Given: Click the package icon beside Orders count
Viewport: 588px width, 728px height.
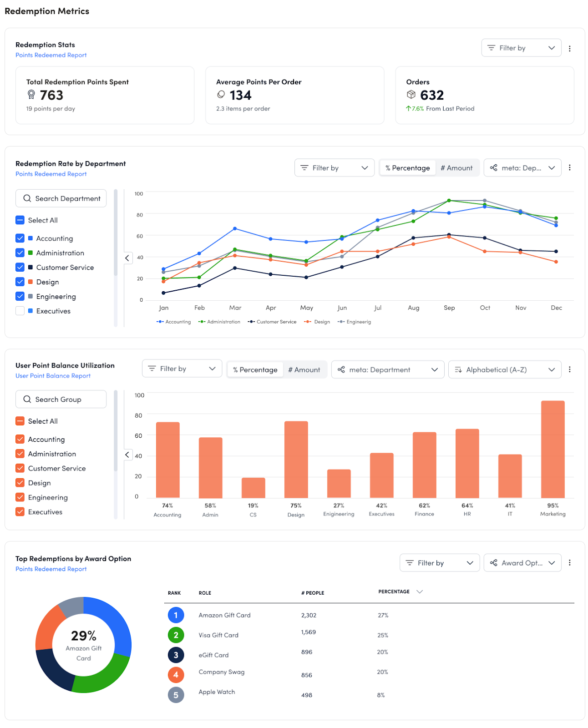Looking at the screenshot, I should click(x=411, y=95).
